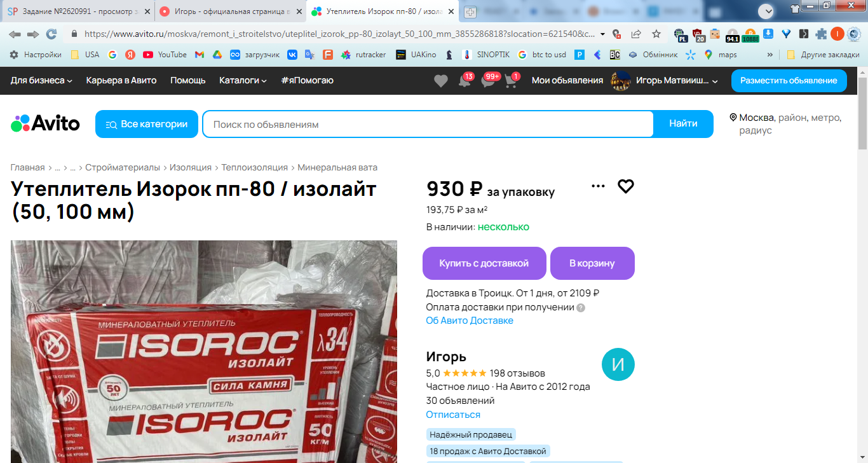Bookmark this page with star icon
The image size is (868, 463).
point(656,34)
